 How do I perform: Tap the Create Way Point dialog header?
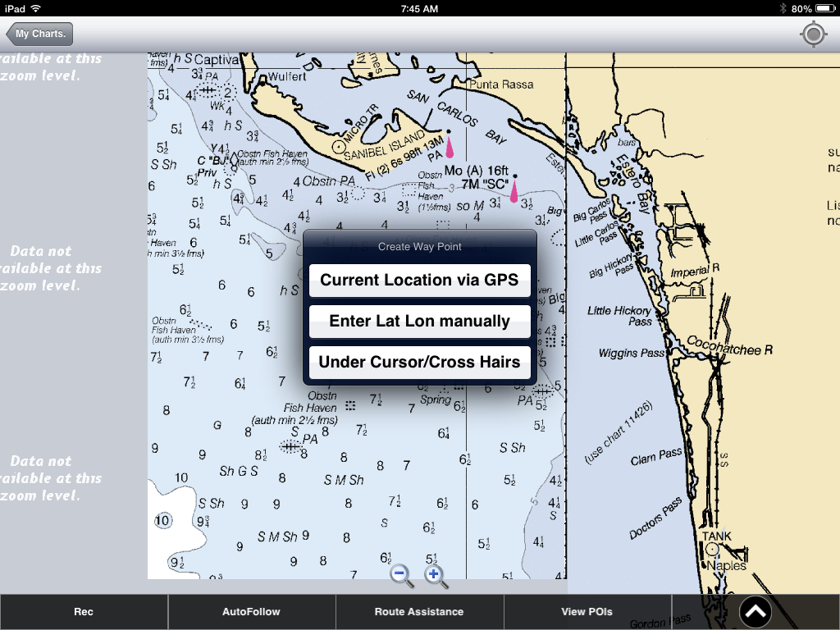419,246
